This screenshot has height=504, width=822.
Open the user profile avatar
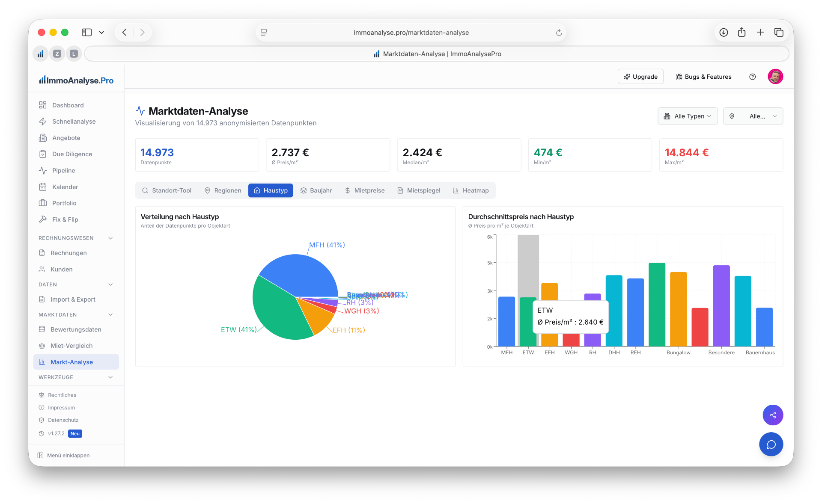[x=775, y=77]
